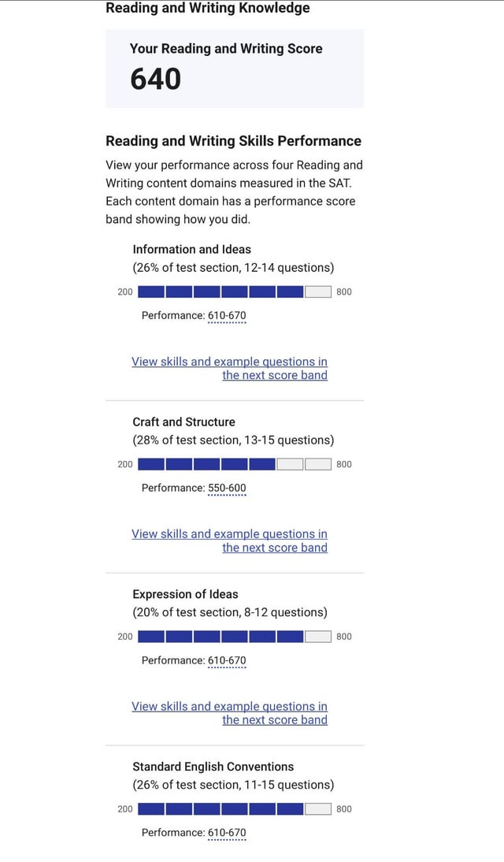Open next score band link under Craft and Structure

(x=229, y=541)
